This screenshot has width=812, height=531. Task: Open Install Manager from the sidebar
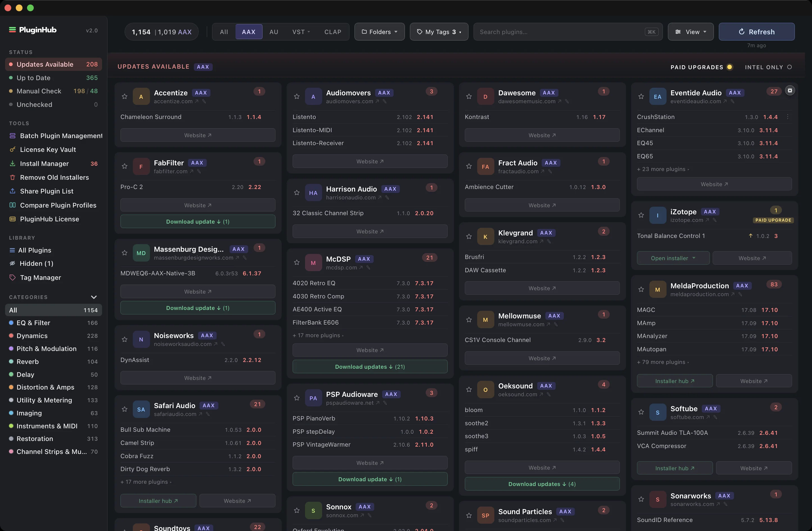[53, 164]
